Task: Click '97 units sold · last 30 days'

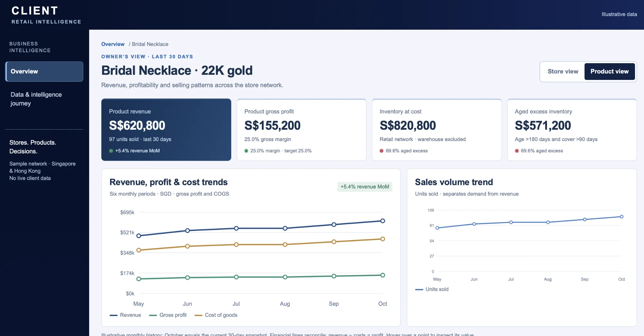Action: coord(140,139)
